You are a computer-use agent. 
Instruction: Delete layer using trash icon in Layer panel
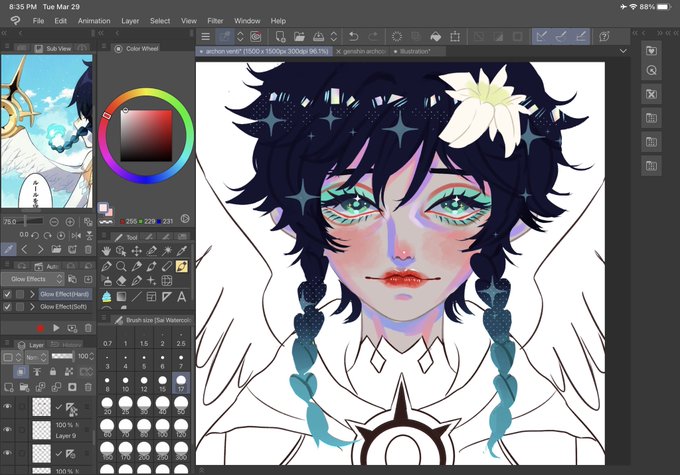pos(88,387)
